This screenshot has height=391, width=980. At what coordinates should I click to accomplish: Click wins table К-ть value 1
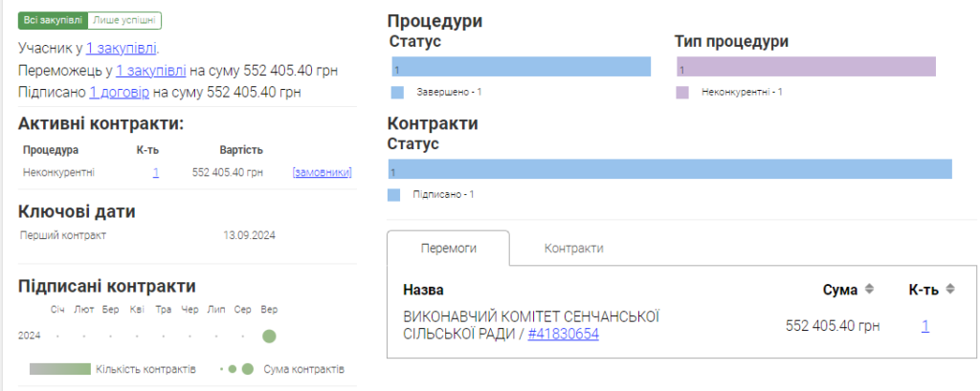tap(925, 326)
